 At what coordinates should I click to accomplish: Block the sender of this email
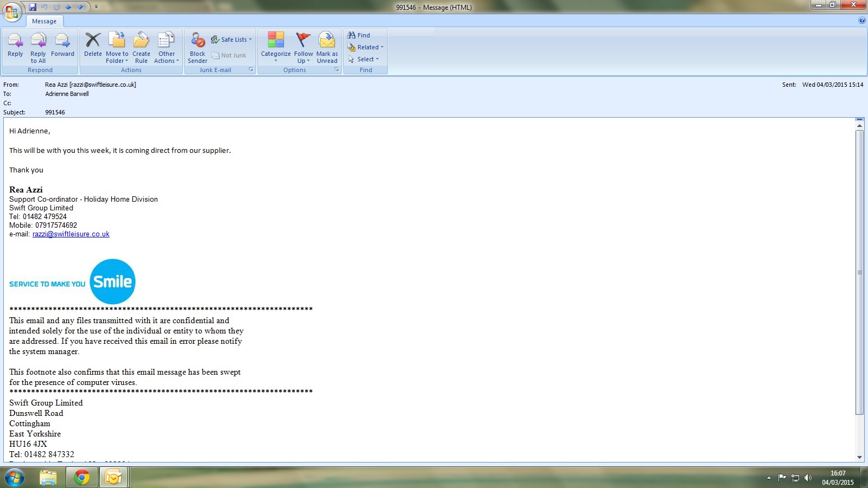(197, 48)
